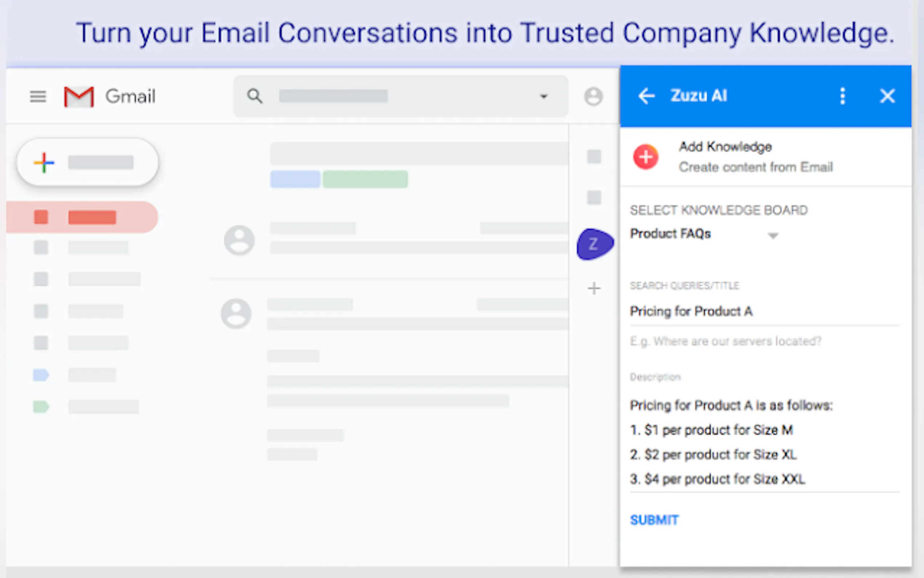Click the red Add Knowledge plus icon

646,157
